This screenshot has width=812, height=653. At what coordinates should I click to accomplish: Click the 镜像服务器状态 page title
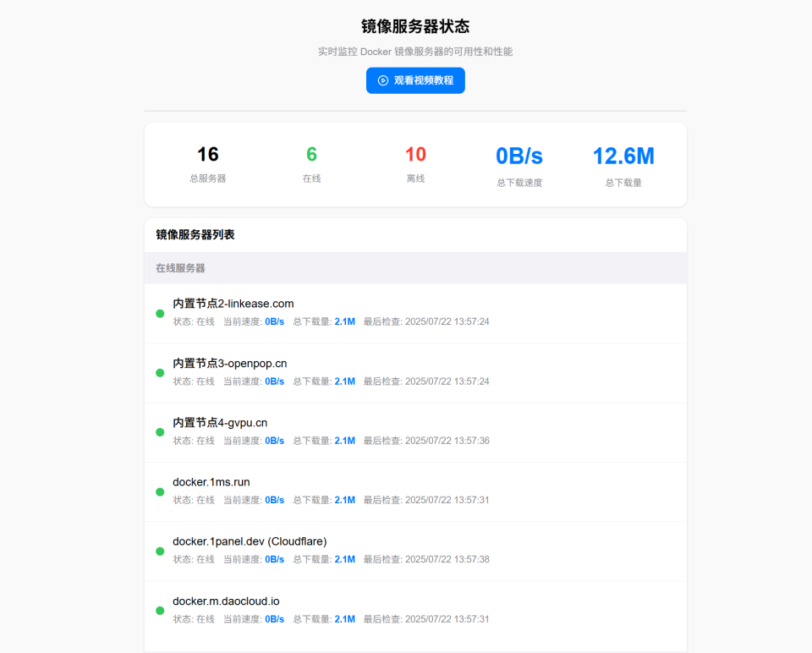pyautogui.click(x=415, y=26)
